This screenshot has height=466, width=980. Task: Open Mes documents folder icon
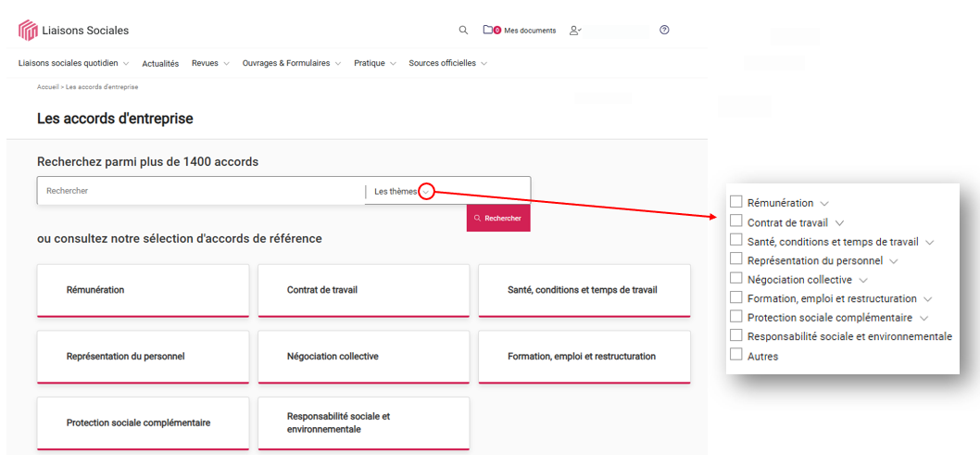tap(488, 30)
